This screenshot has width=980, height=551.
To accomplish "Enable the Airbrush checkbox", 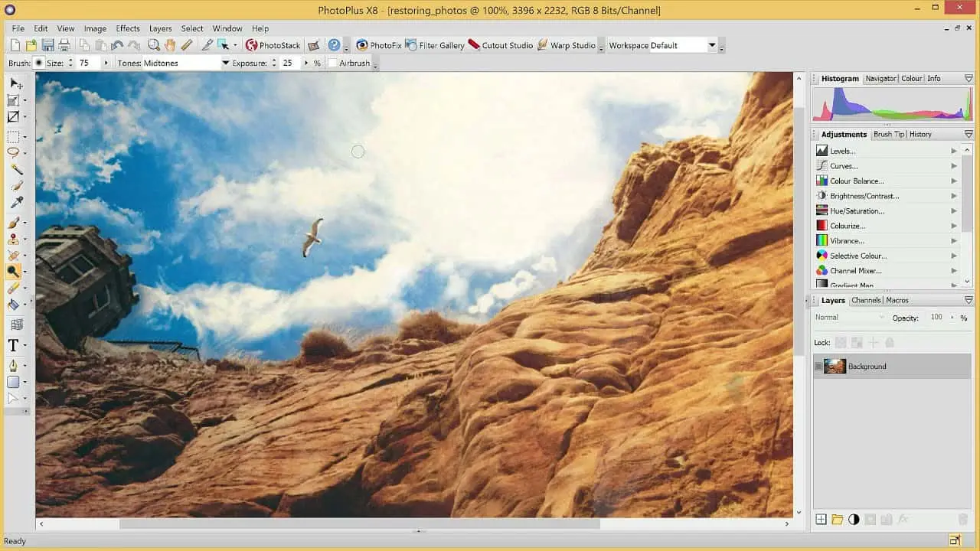I will 333,64.
